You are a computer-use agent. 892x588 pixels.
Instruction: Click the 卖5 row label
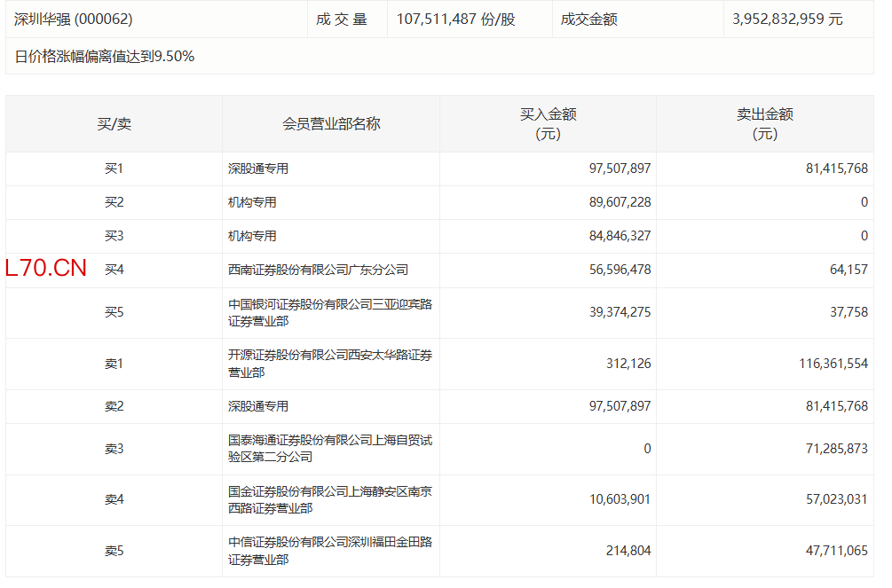tap(114, 551)
